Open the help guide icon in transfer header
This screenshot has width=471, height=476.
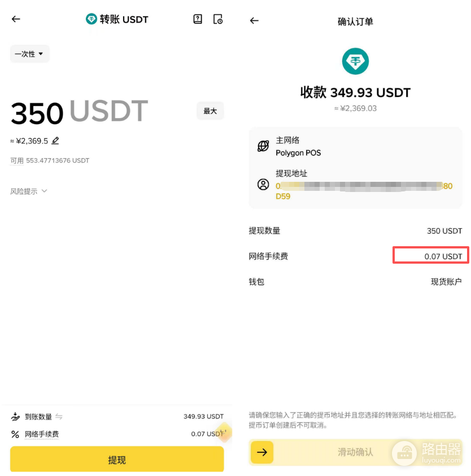coord(198,19)
